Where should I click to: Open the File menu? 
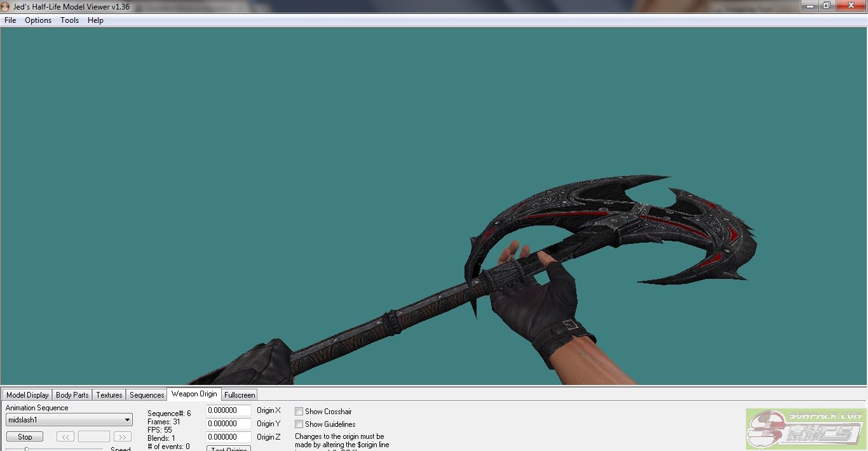tap(10, 20)
